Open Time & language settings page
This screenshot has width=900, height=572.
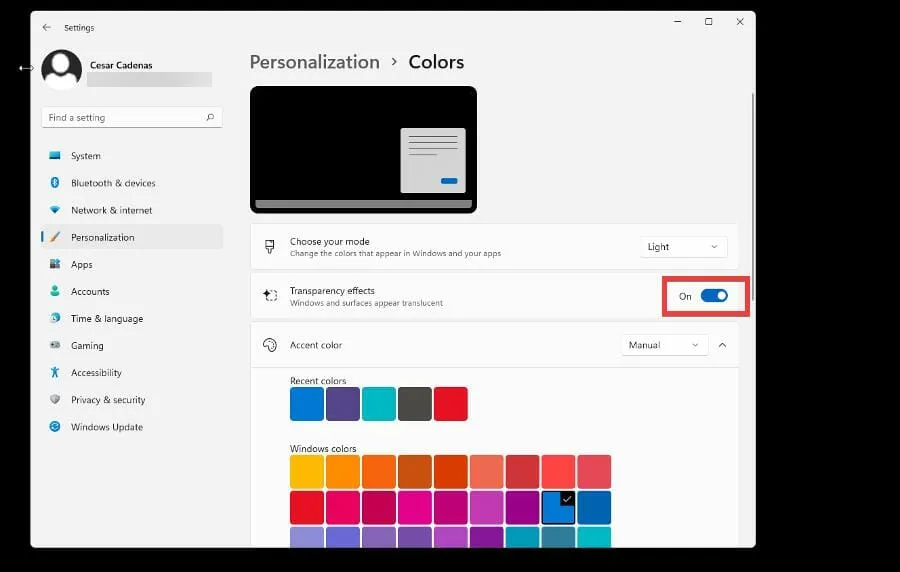click(x=106, y=319)
